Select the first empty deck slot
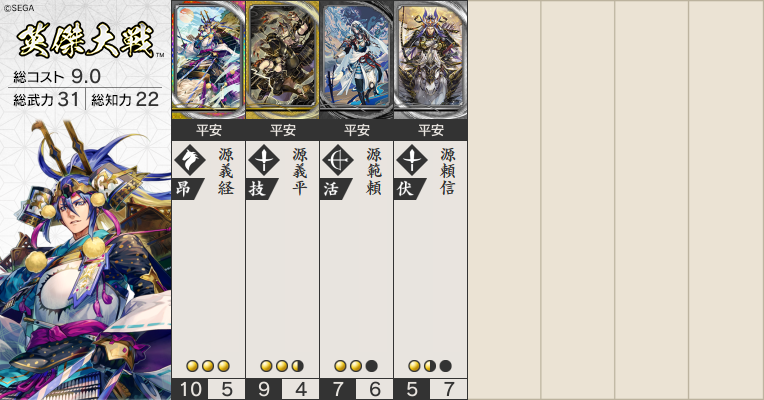764x400 pixels. [505, 200]
